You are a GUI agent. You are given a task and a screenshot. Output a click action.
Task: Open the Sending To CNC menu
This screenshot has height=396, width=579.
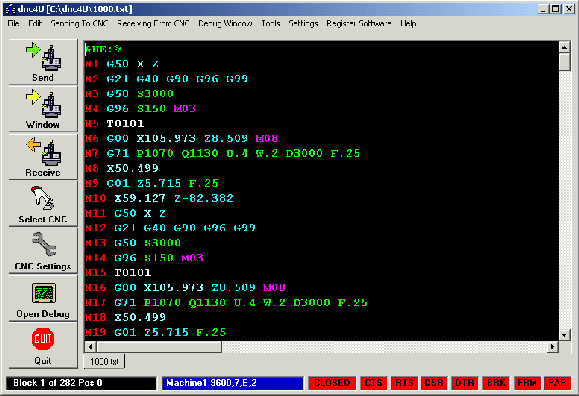tap(79, 24)
